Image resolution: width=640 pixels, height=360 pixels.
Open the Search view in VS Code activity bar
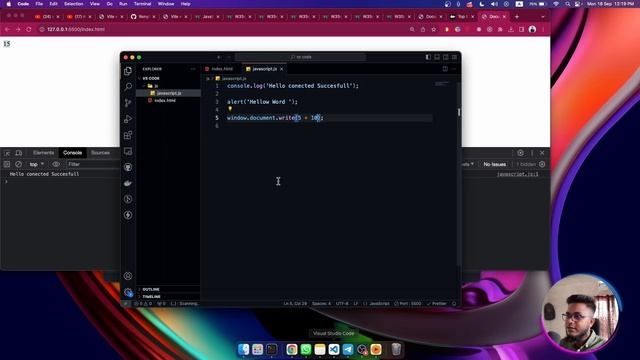tap(128, 87)
